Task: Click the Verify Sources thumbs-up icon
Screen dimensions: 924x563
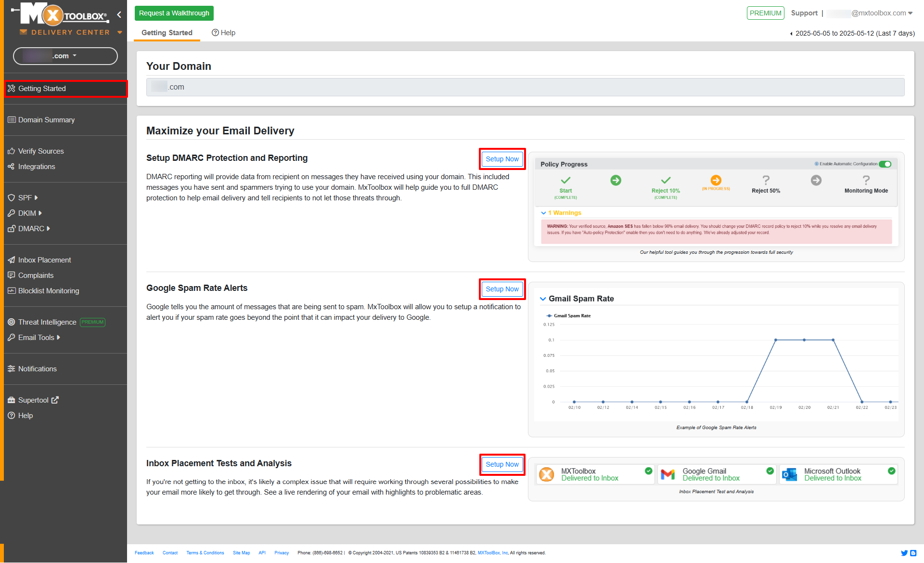Action: pyautogui.click(x=12, y=151)
